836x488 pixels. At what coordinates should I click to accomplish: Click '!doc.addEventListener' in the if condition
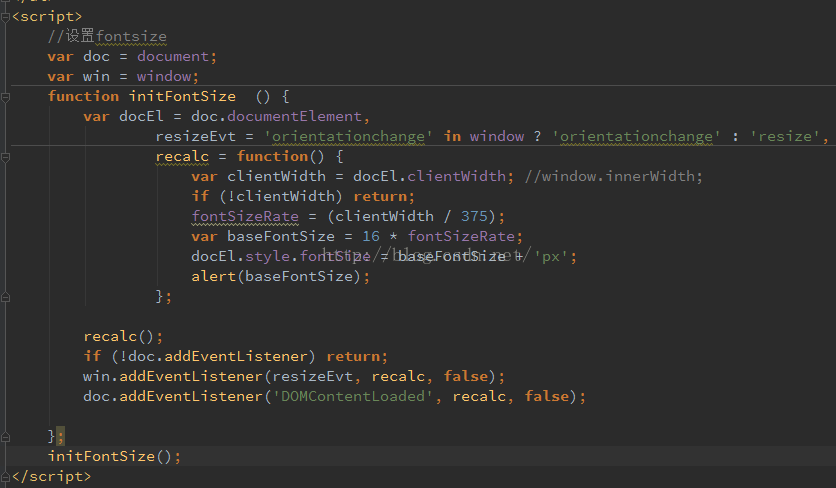pyautogui.click(x=213, y=356)
